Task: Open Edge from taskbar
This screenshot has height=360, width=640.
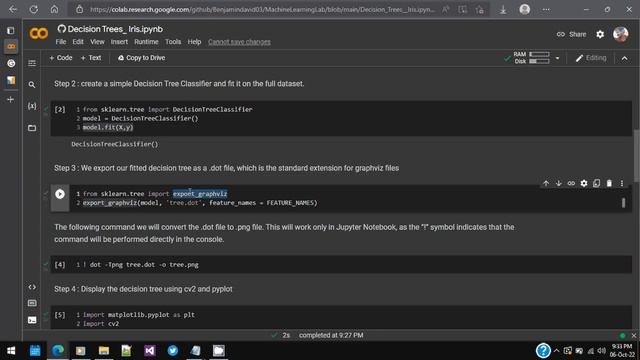Action: 58,351
